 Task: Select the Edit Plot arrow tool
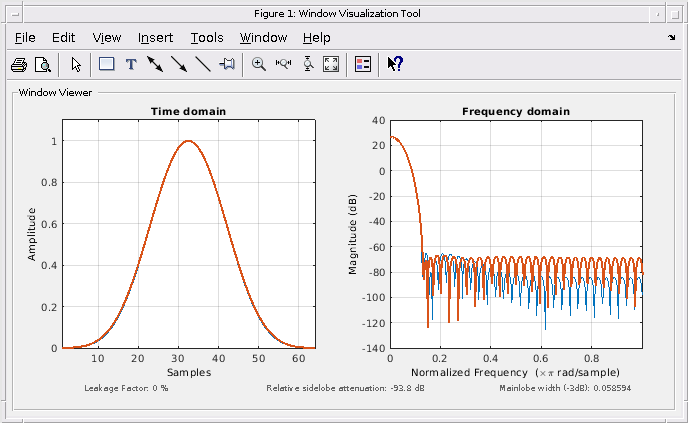tap(76, 65)
